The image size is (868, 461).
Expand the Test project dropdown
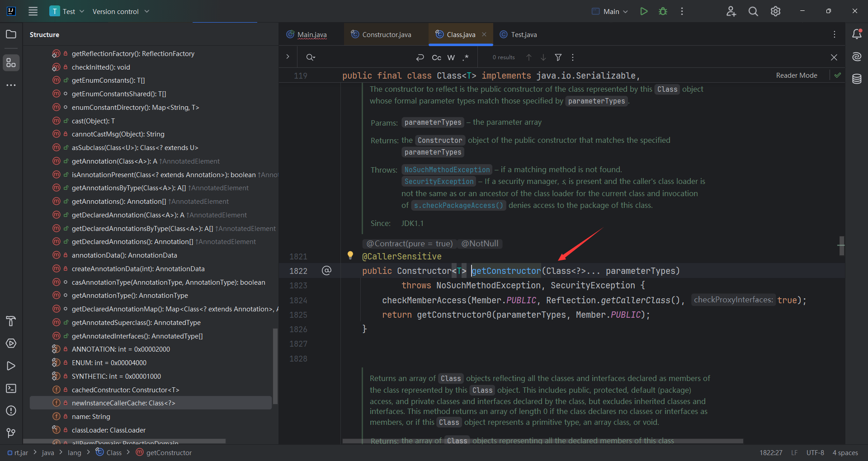(x=67, y=11)
